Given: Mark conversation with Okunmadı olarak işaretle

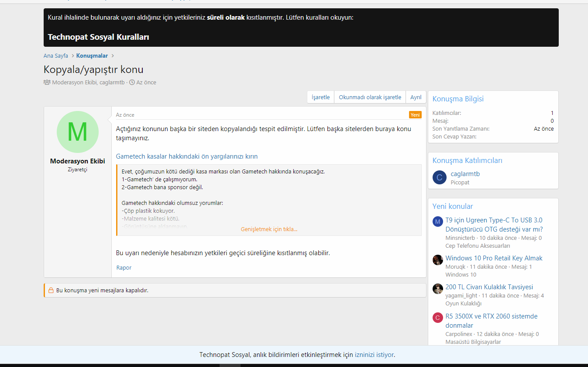Looking at the screenshot, I should 370,97.
